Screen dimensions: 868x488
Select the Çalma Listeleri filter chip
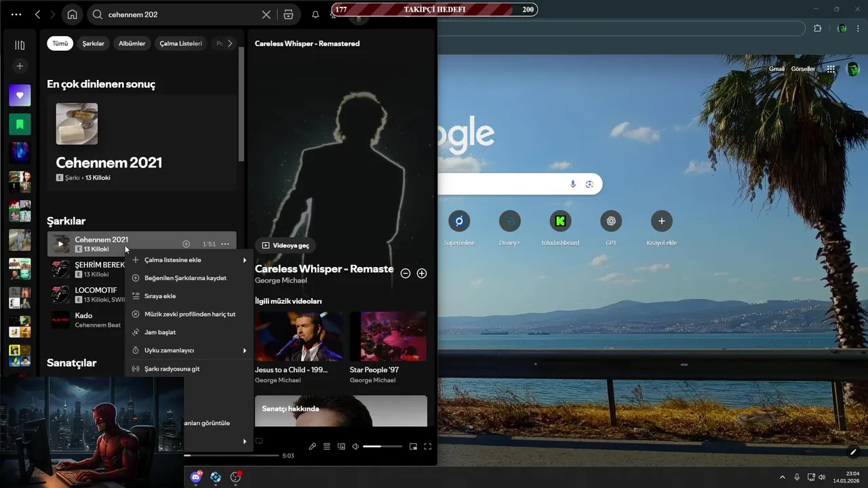click(180, 43)
